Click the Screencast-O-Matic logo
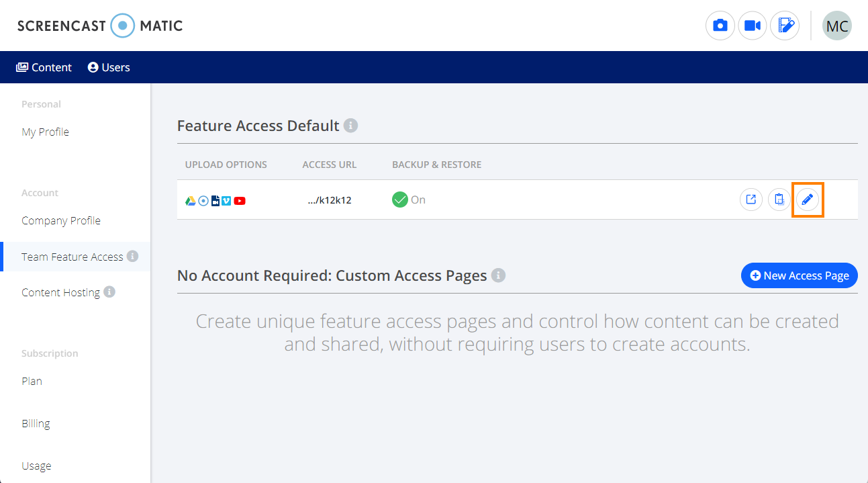Image resolution: width=868 pixels, height=483 pixels. [100, 26]
